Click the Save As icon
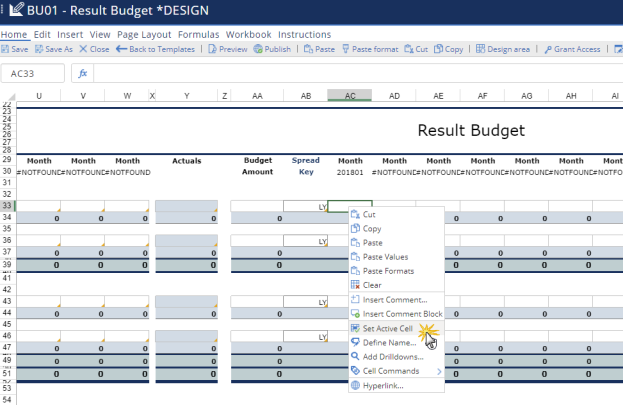This screenshot has height=405, width=623. tap(39, 49)
